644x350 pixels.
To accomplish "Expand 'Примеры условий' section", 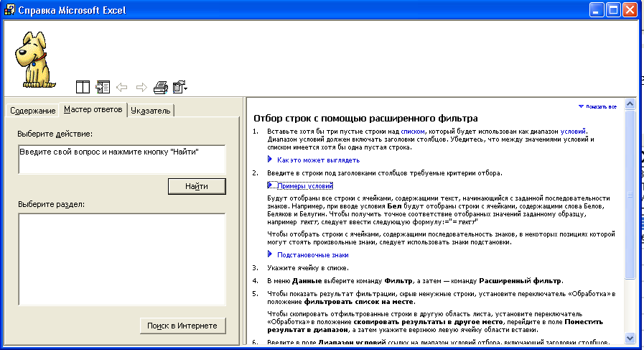I will [300, 186].
